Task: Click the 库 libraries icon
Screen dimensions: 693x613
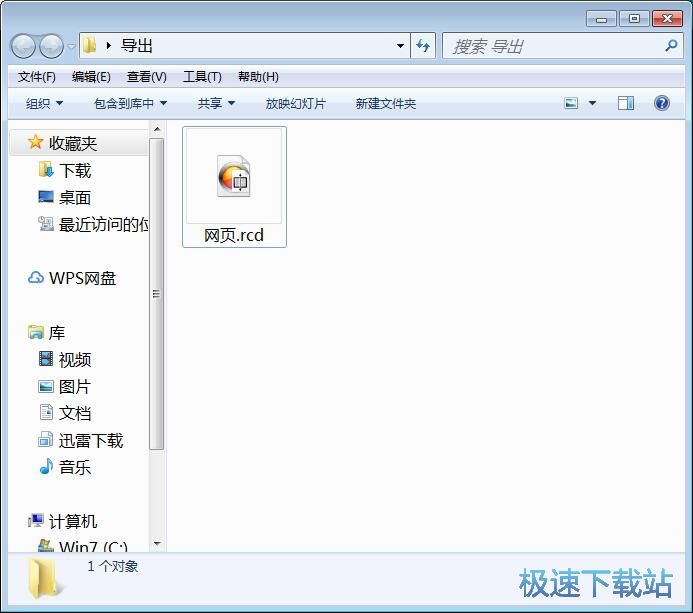Action: pyautogui.click(x=35, y=332)
